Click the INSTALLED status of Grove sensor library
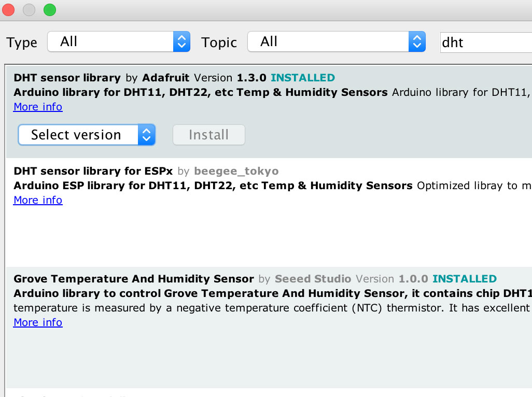The width and height of the screenshot is (532, 397). click(x=465, y=279)
